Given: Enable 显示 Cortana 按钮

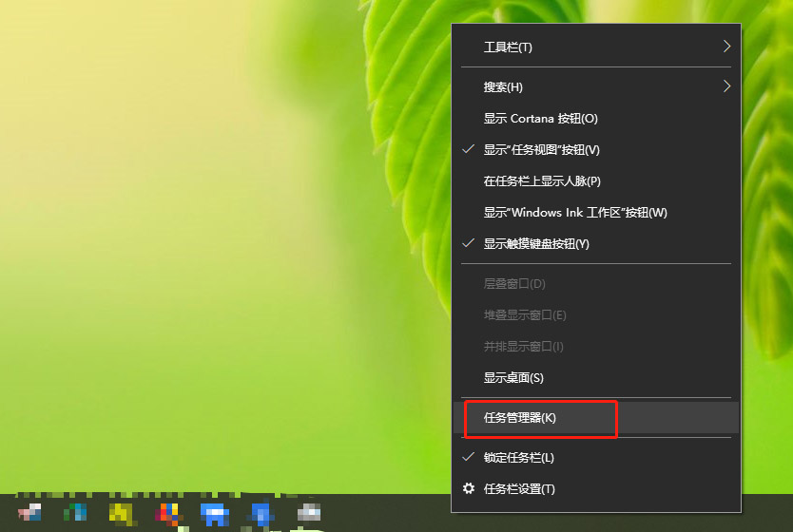Looking at the screenshot, I should (x=540, y=119).
